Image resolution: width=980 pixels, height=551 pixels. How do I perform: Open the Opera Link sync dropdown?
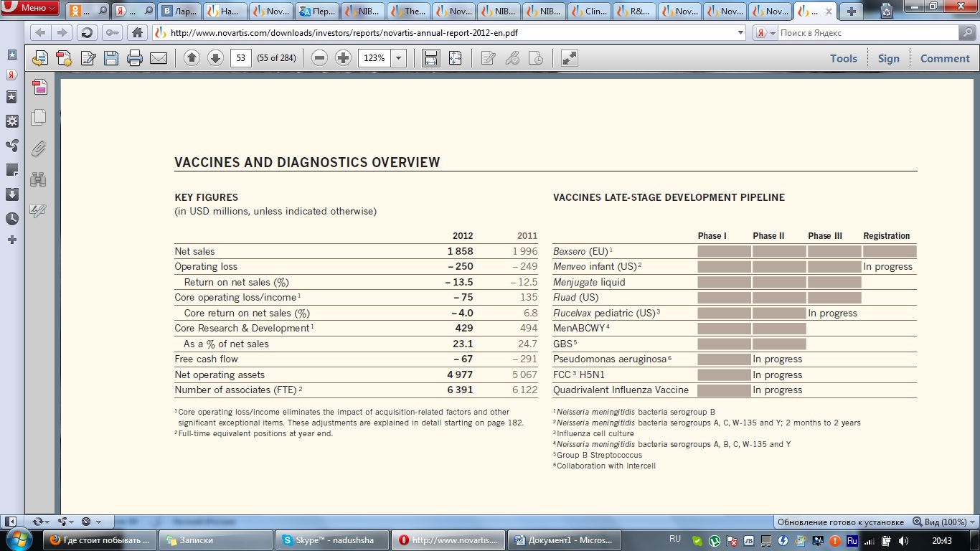[40, 522]
